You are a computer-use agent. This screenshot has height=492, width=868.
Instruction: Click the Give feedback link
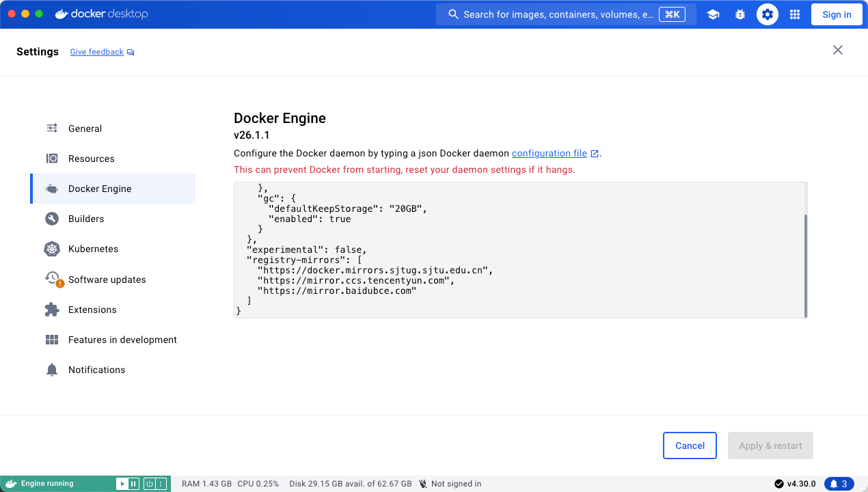[97, 52]
